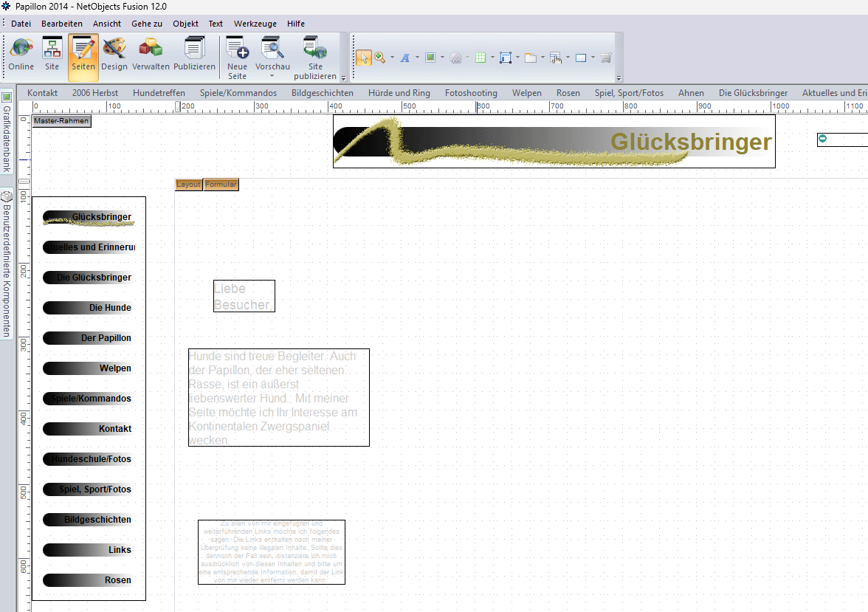Open the Design view

114,54
